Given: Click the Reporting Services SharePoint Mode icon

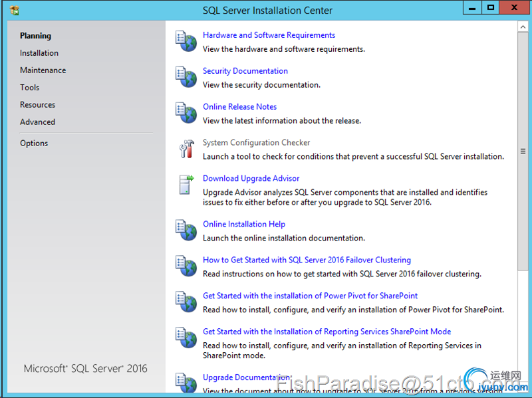Looking at the screenshot, I should [x=186, y=338].
